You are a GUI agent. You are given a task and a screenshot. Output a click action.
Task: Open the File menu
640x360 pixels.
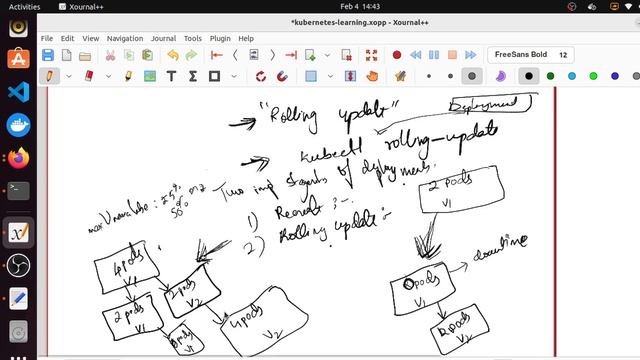tap(47, 38)
